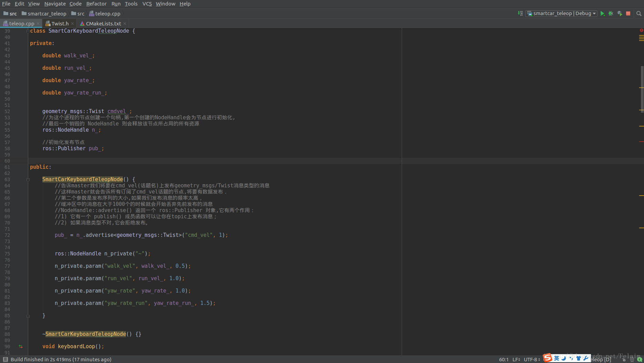Close the CMakeLists.txt editor tab
This screenshot has width=644, height=363.
125,24
